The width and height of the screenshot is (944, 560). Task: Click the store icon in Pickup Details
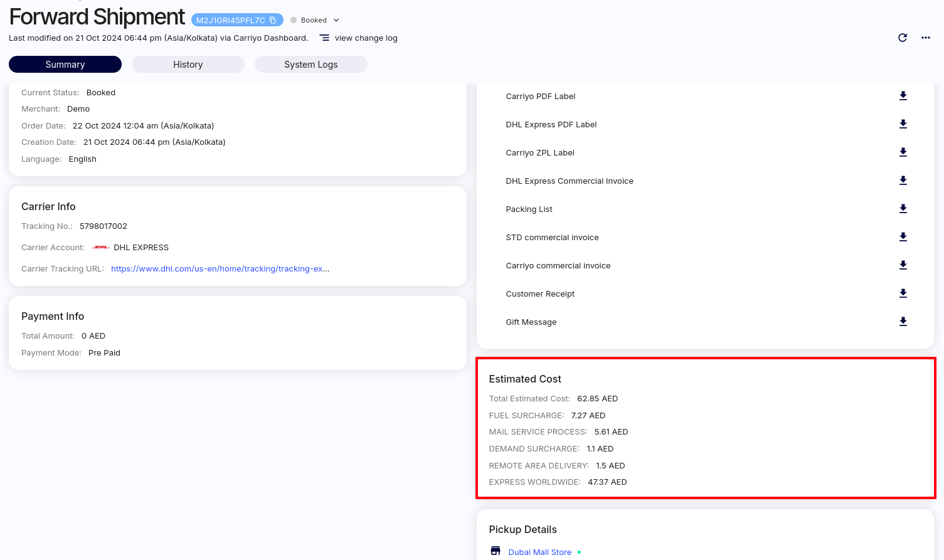point(496,551)
